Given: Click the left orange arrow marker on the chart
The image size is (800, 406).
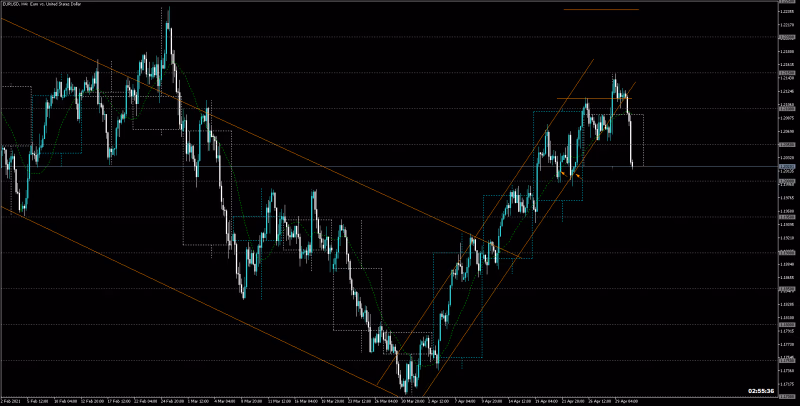Looking at the screenshot, I should [x=563, y=172].
